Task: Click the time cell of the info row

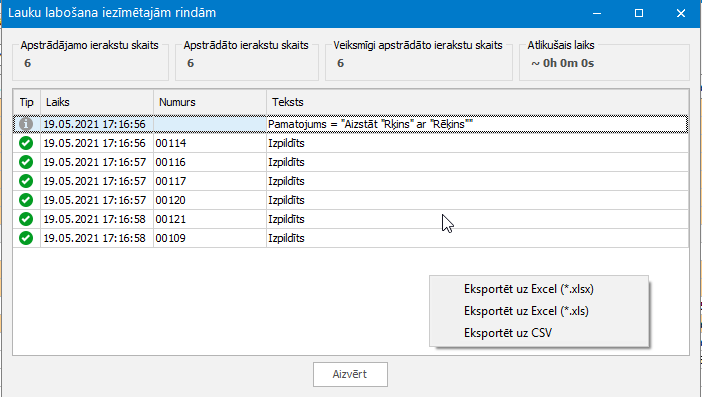Action: pos(97,124)
